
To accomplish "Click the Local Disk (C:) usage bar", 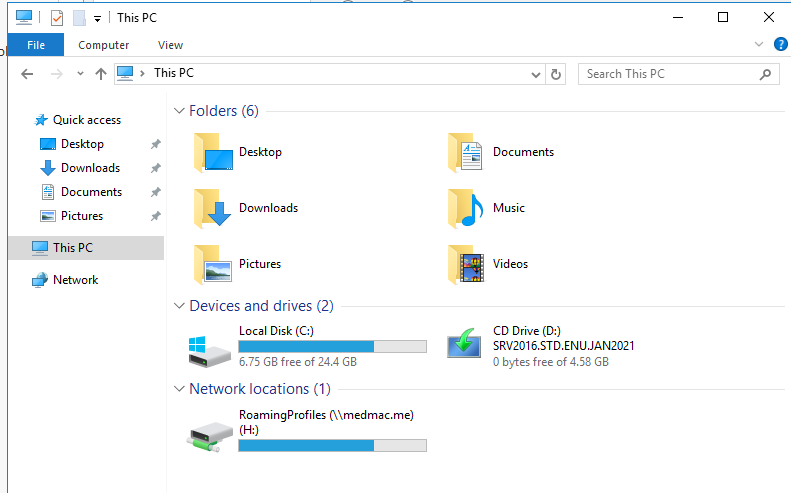I will tap(332, 347).
